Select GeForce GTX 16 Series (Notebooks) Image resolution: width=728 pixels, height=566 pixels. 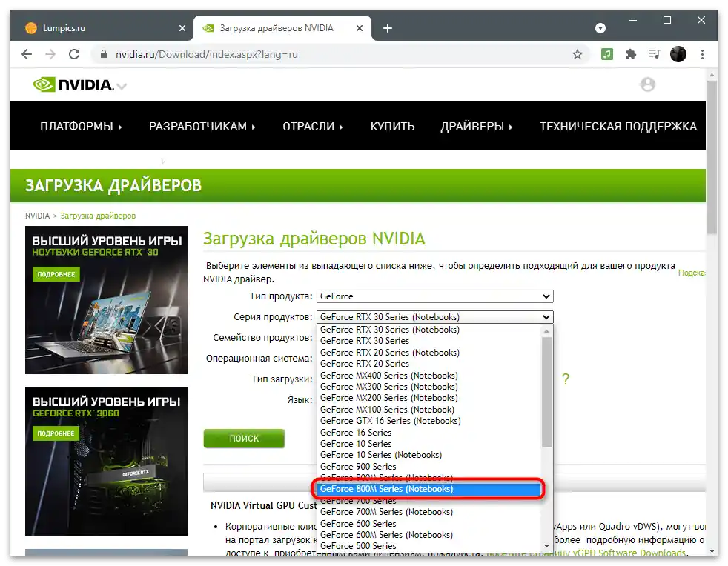point(429,421)
